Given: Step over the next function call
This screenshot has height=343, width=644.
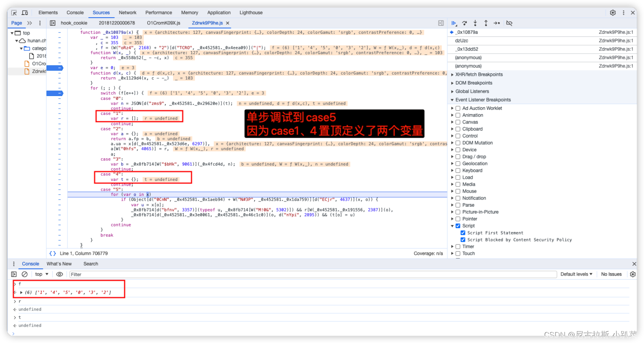Looking at the screenshot, I should 465,23.
